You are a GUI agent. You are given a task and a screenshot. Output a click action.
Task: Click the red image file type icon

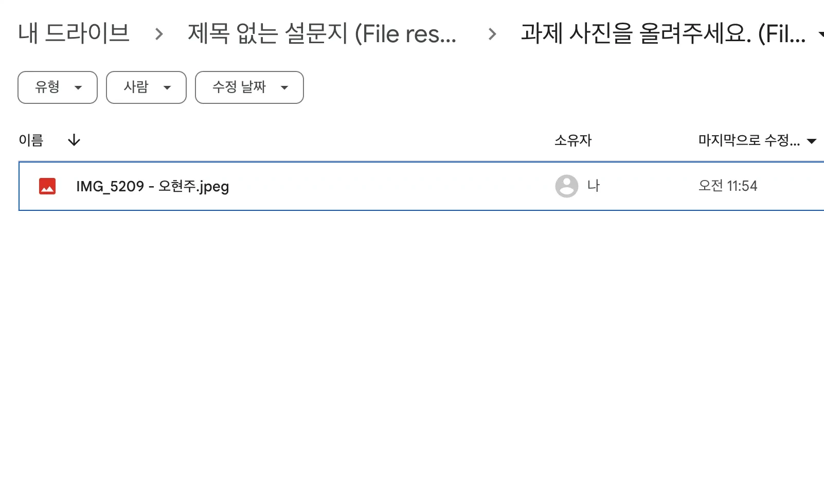point(47,186)
